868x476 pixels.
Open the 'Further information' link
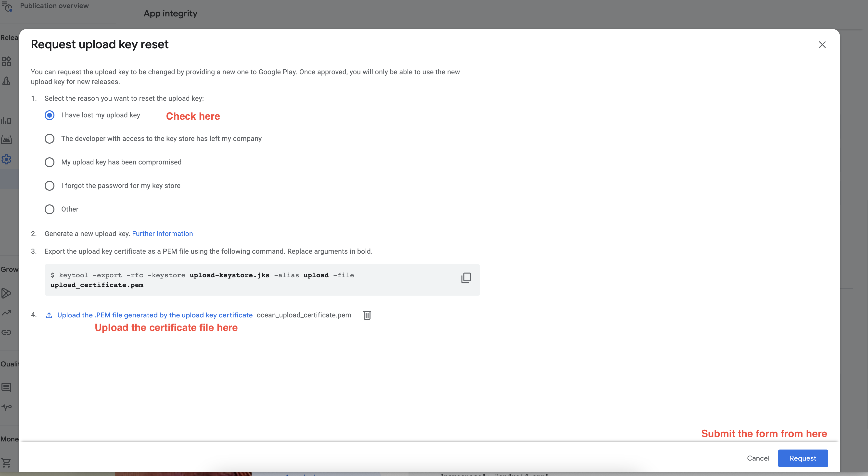tap(162, 234)
